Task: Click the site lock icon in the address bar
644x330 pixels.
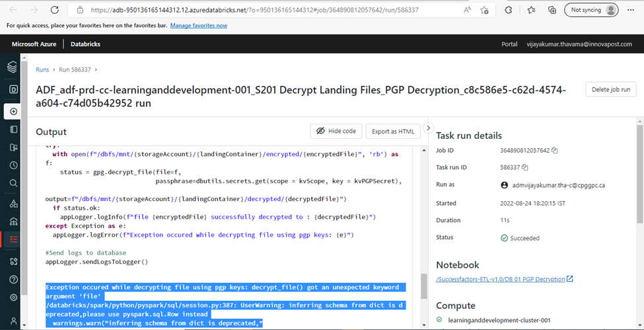Action: click(80, 10)
